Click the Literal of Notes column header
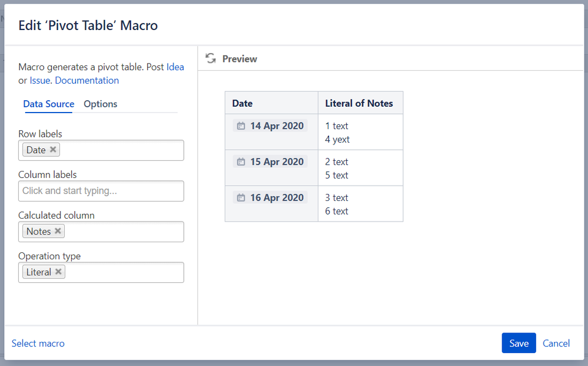The width and height of the screenshot is (588, 366). 360,103
